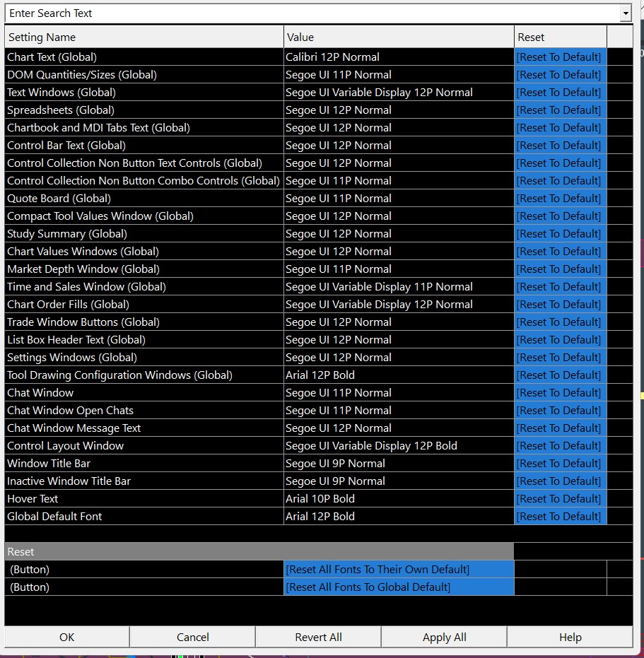Reset Global Default Font to default

click(560, 516)
